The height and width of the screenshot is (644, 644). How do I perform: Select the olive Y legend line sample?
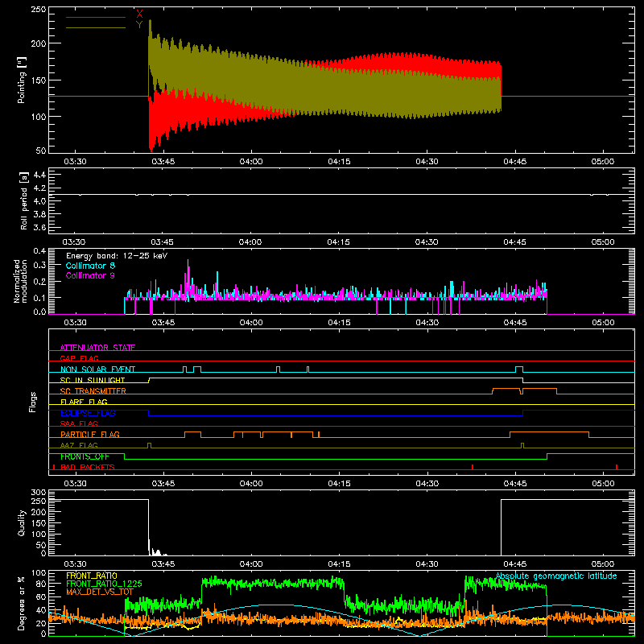96,27
